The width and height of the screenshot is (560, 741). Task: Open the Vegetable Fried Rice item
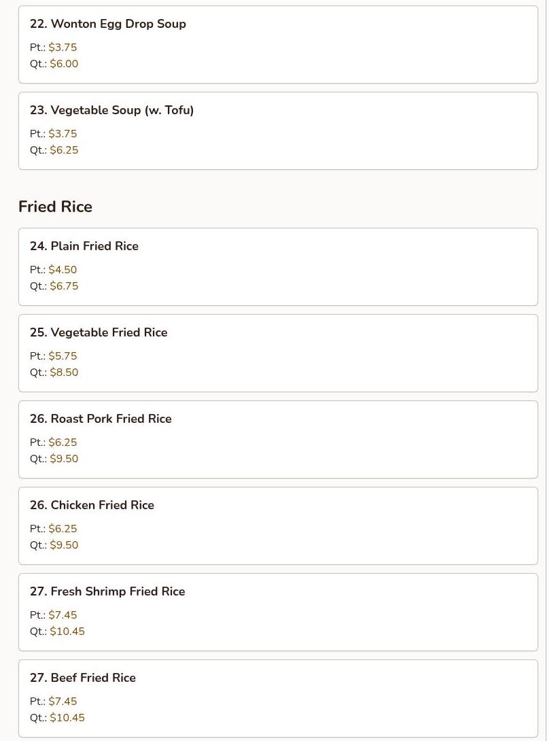point(99,332)
